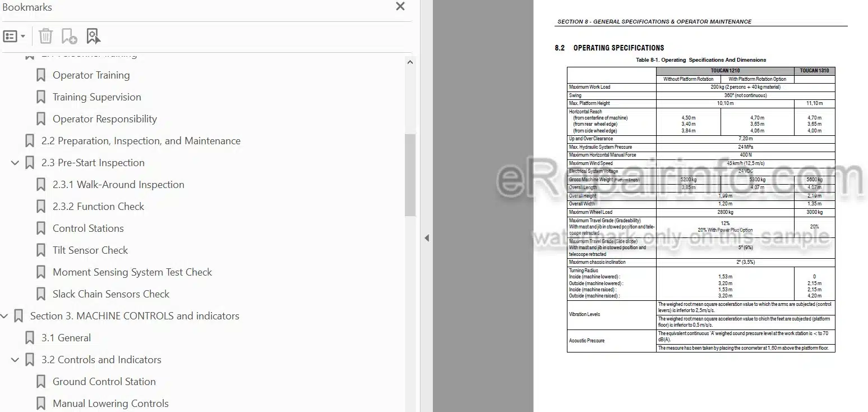Click bookmark icon beside 3.2 Controls and Indicators
The height and width of the screenshot is (412, 868).
(29, 360)
